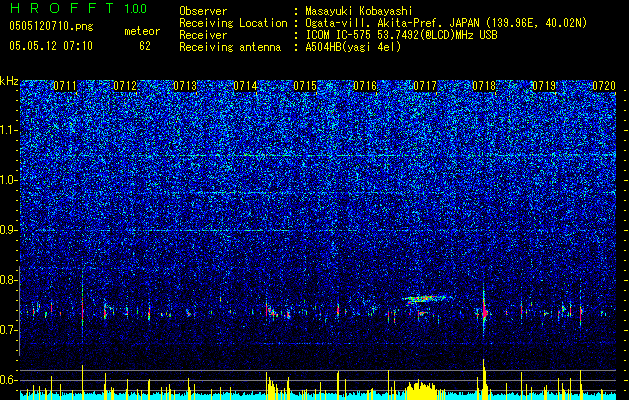The width and height of the screenshot is (629, 400).
Task: Click the 0712 time marker
Action: point(125,86)
